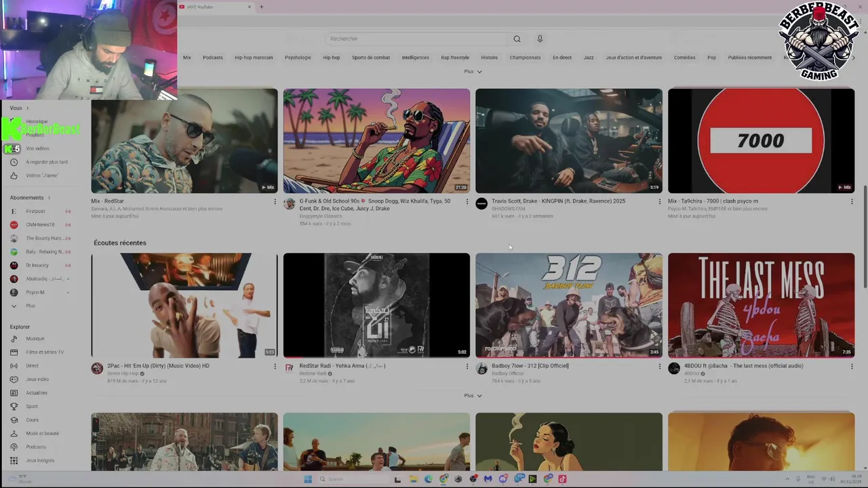This screenshot has width=868, height=488.
Task: Select the Sports de combat chip
Action: (x=371, y=58)
